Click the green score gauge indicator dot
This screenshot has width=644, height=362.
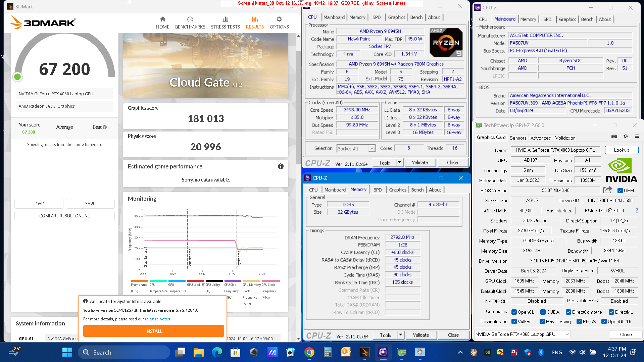[17, 77]
